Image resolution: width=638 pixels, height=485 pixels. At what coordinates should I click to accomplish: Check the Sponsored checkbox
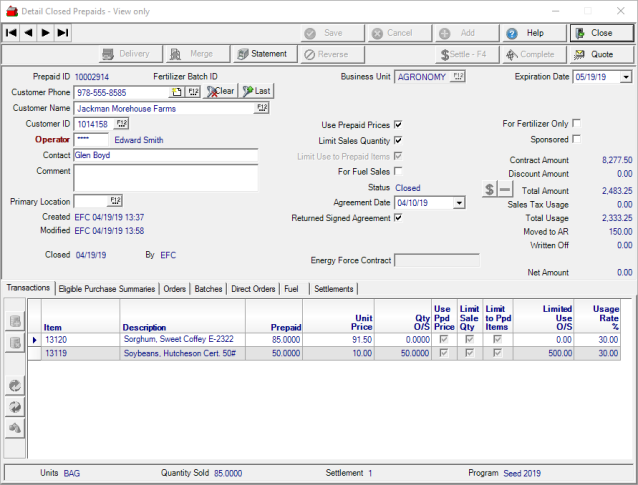[x=576, y=140]
